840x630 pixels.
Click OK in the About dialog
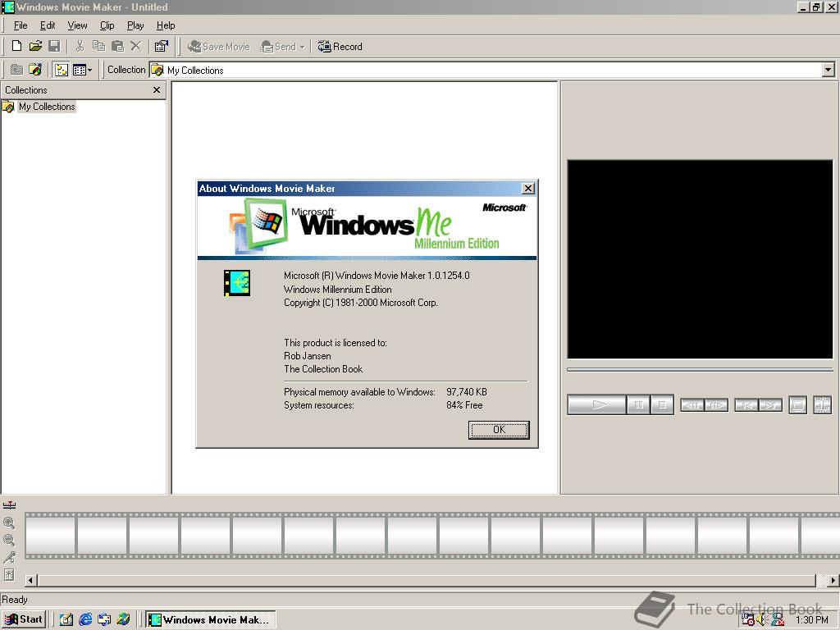pos(499,430)
